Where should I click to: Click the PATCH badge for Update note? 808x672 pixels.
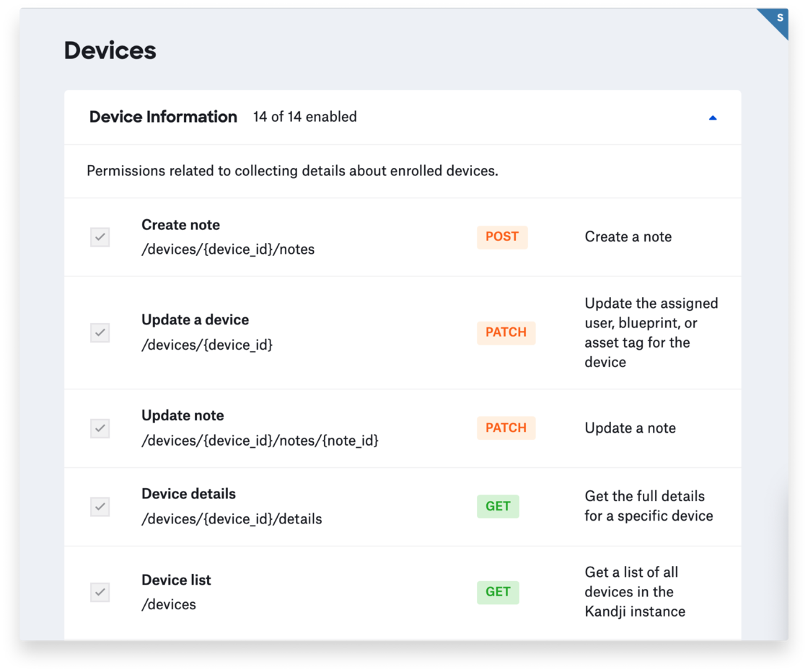coord(506,428)
